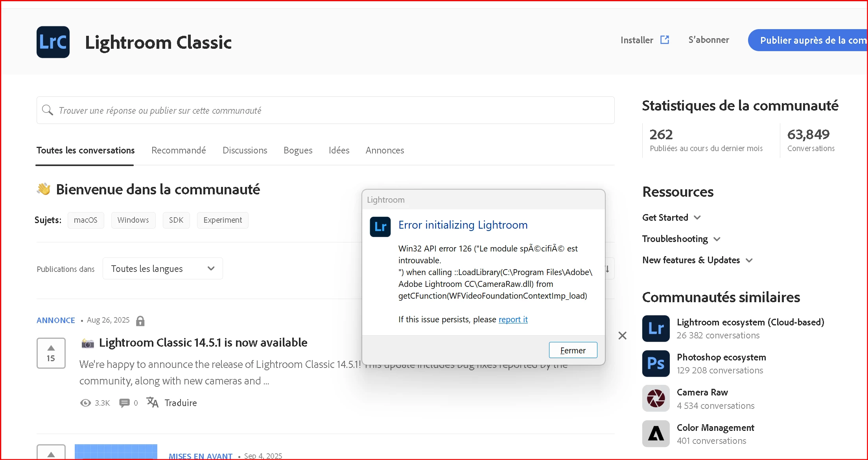Click the Traduire translate icon
Viewport: 868px width, 460px height.
pyautogui.click(x=153, y=403)
